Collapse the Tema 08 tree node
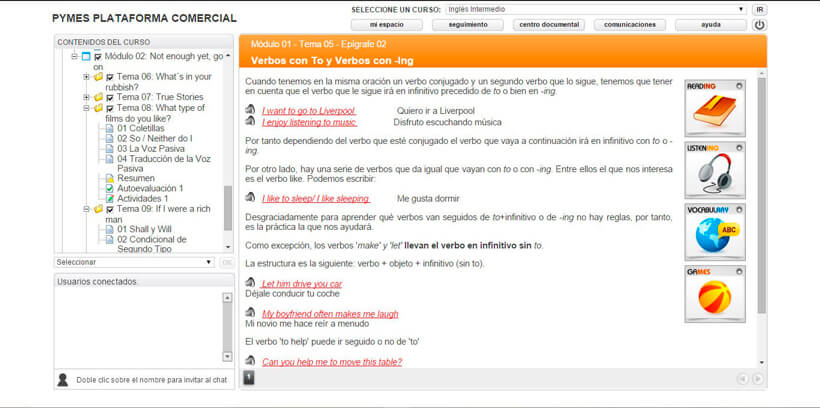 pyautogui.click(x=86, y=108)
